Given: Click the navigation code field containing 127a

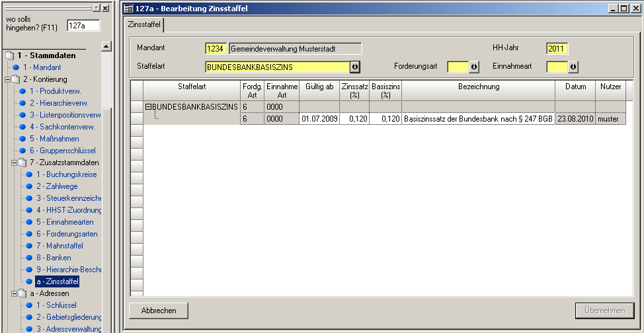Looking at the screenshot, I should click(x=83, y=25).
